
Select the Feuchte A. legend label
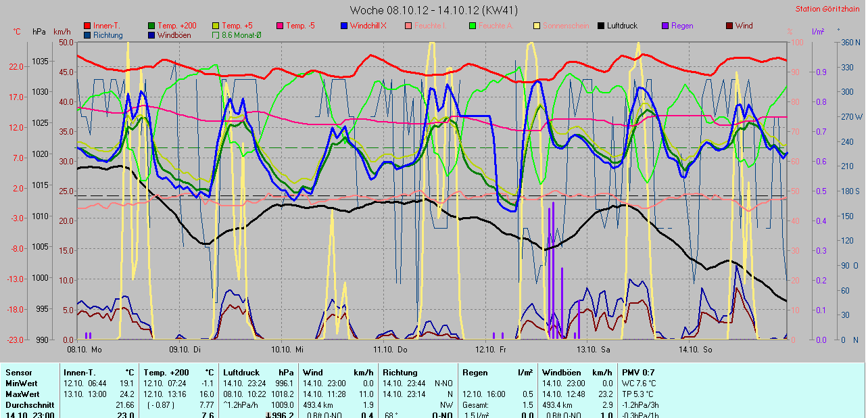coord(496,26)
